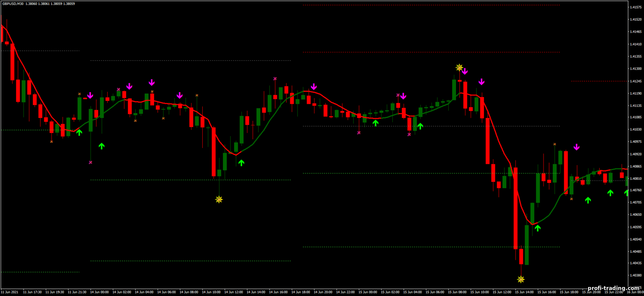Click green up arrow after 14 Jun 12:00 dip
Screen dimensions: 644x296
pyautogui.click(x=241, y=163)
